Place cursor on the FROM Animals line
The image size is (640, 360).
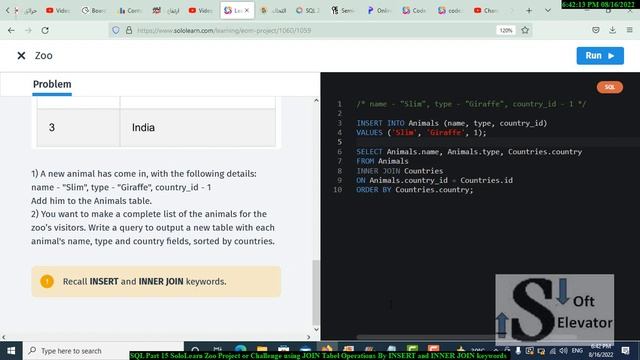click(382, 161)
